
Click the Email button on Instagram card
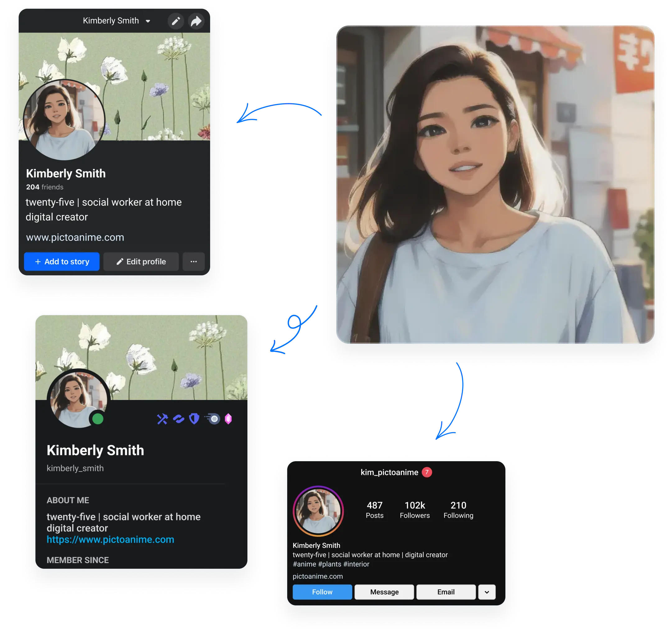pyautogui.click(x=446, y=592)
